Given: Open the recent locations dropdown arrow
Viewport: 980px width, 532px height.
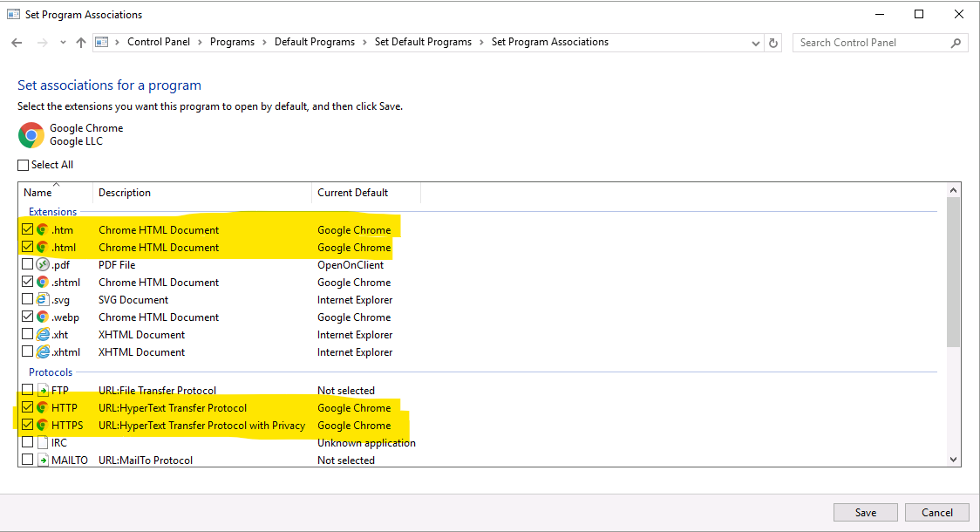Looking at the screenshot, I should (63, 43).
